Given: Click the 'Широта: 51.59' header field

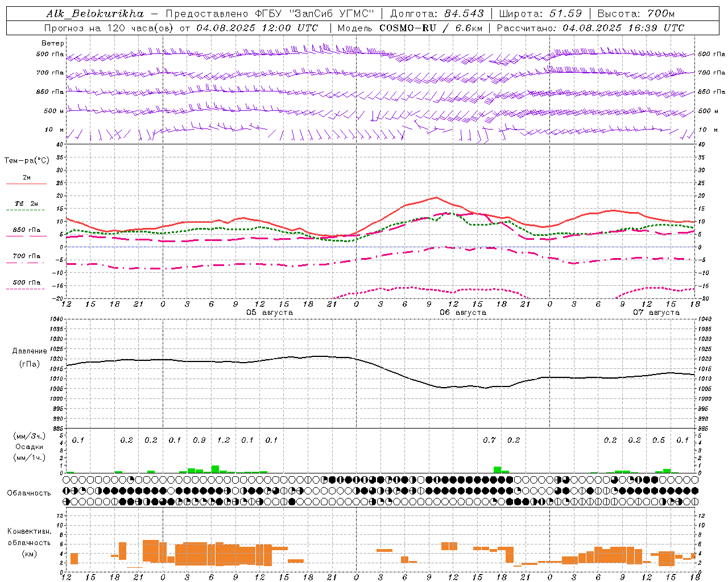Looking at the screenshot, I should [x=540, y=14].
